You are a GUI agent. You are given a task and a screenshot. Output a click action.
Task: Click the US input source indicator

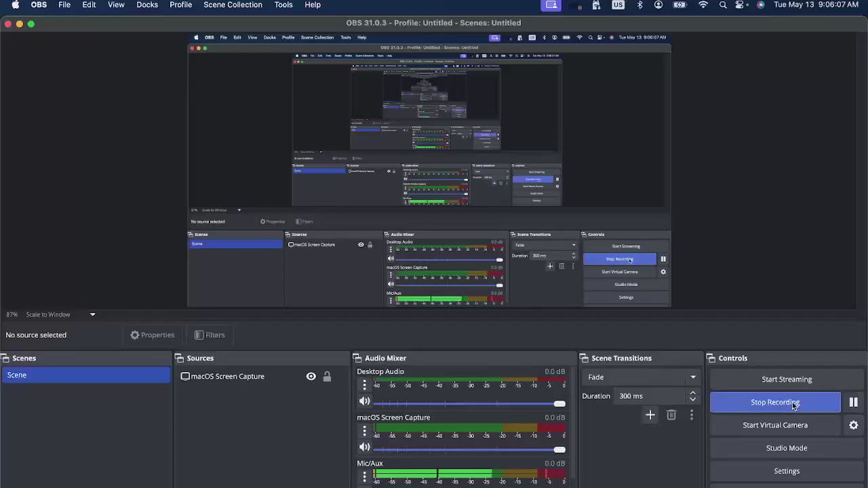[618, 5]
